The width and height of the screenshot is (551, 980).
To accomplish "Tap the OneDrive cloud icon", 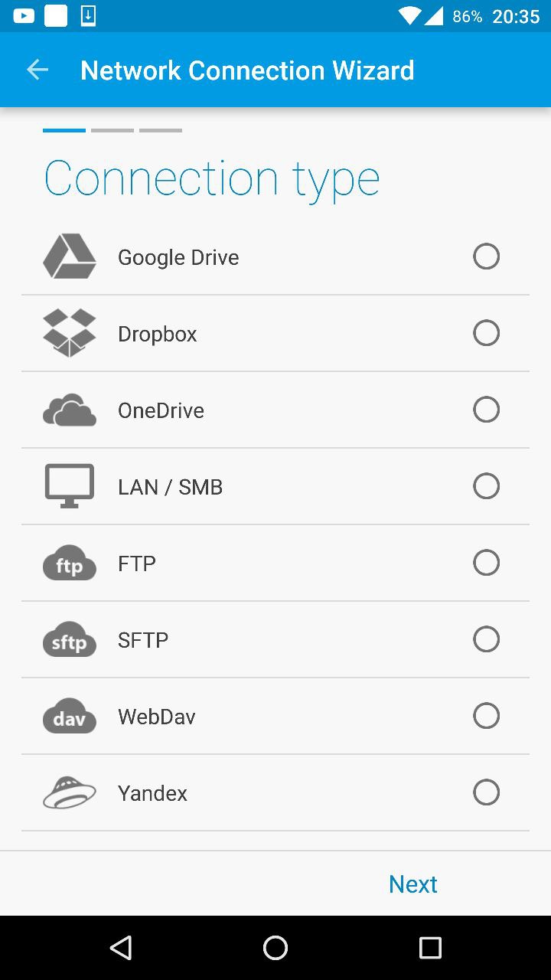I will (x=70, y=410).
